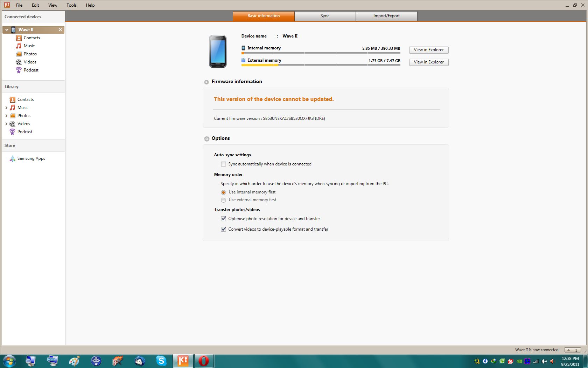This screenshot has height=368, width=588.
Task: Open device Videos under Wave II
Action: tap(30, 62)
